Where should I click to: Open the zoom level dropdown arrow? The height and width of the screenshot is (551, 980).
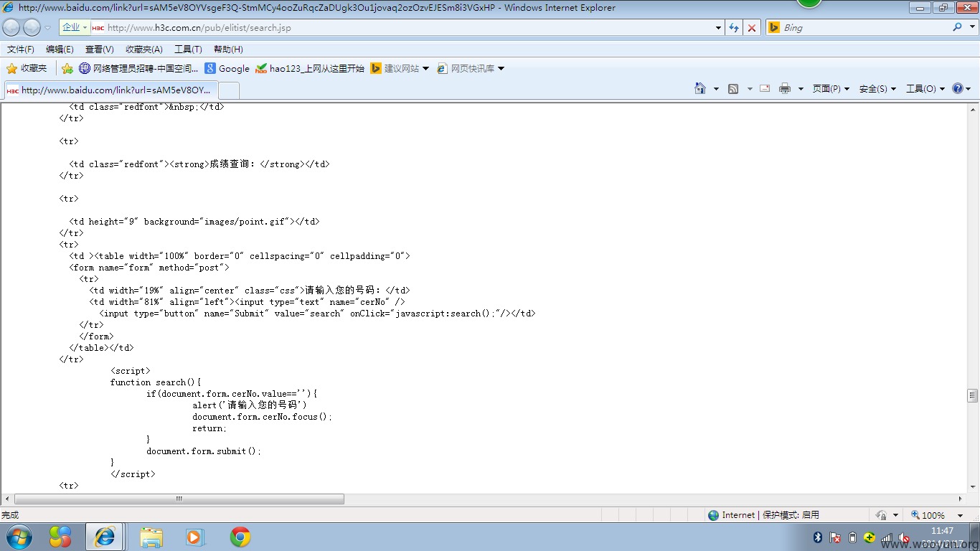(x=960, y=515)
